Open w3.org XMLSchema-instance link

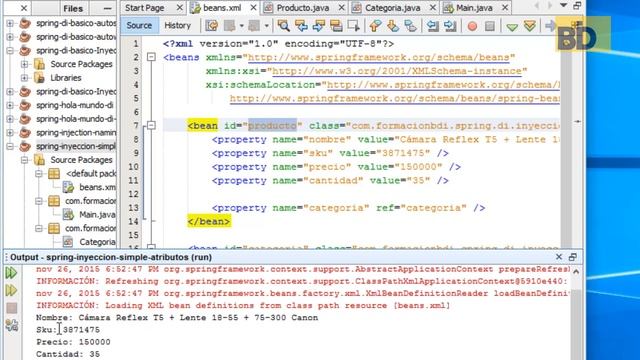(x=397, y=71)
